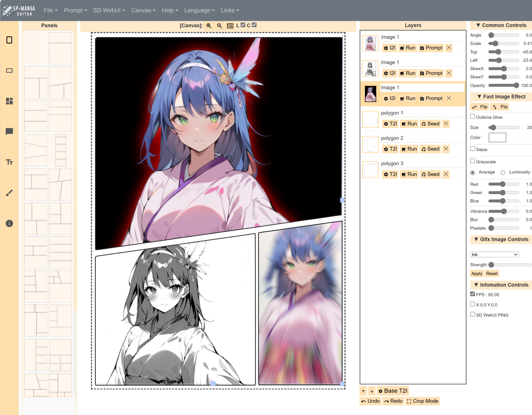Open the Help menu
This screenshot has width=532, height=415.
tap(170, 11)
